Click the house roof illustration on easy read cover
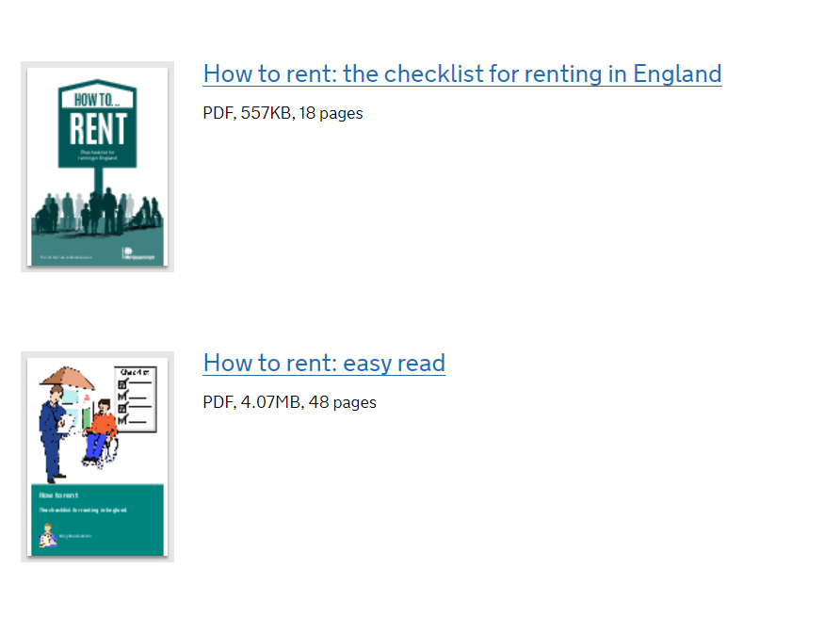The width and height of the screenshot is (840, 617). coord(67,378)
